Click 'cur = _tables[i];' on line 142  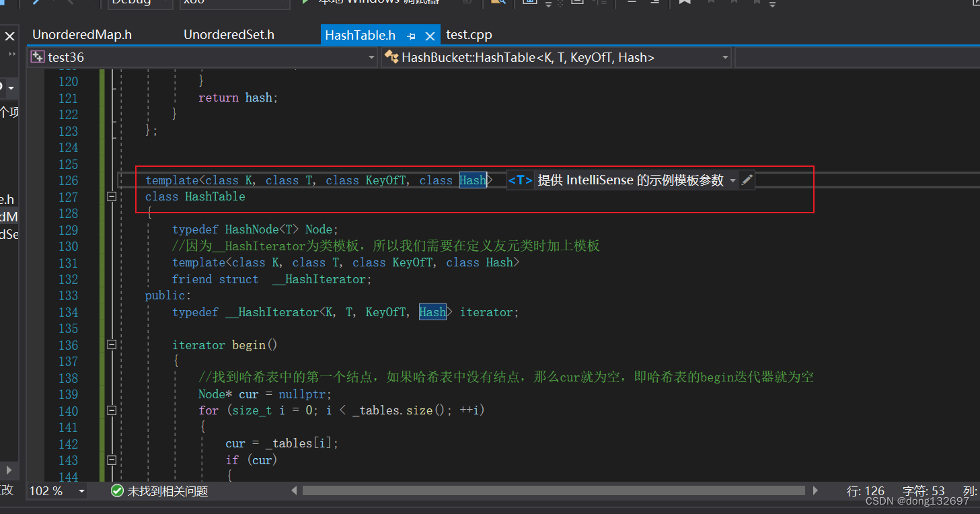pos(282,444)
